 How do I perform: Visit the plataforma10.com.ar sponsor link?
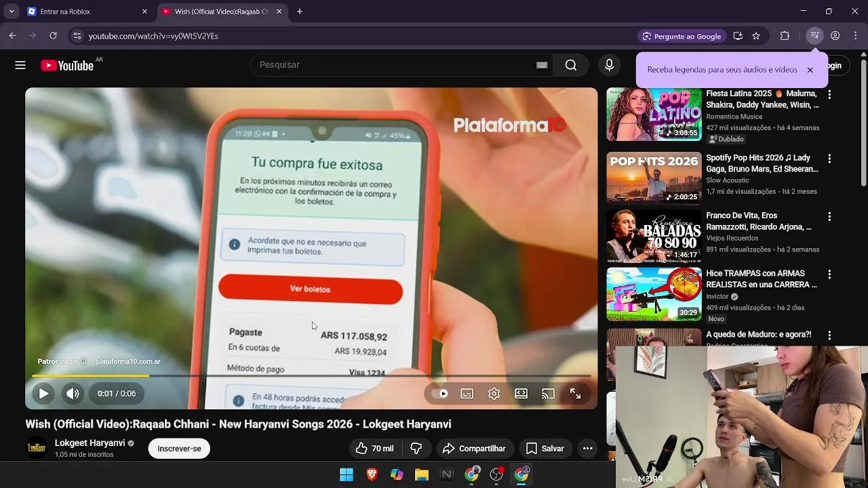click(x=128, y=361)
